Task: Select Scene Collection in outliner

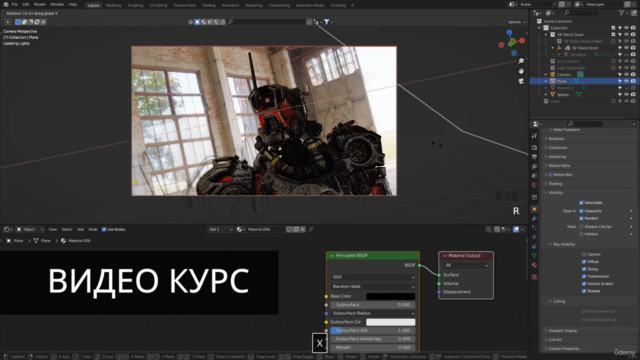Action: pyautogui.click(x=558, y=21)
